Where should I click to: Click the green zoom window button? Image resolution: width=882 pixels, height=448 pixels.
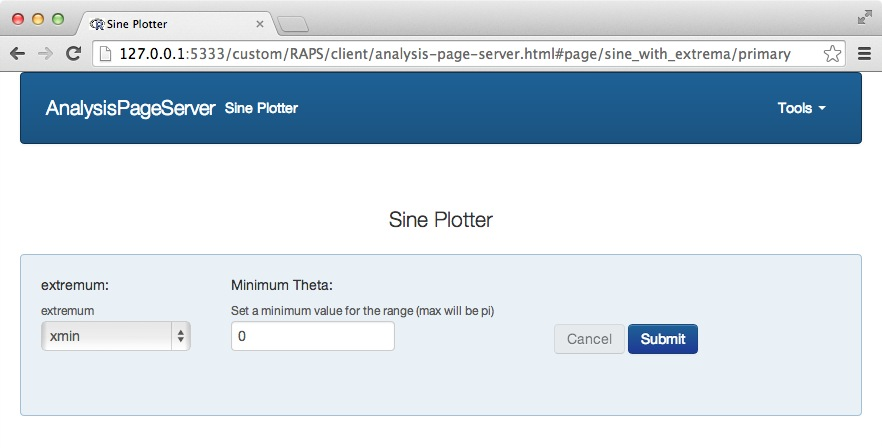[57, 19]
